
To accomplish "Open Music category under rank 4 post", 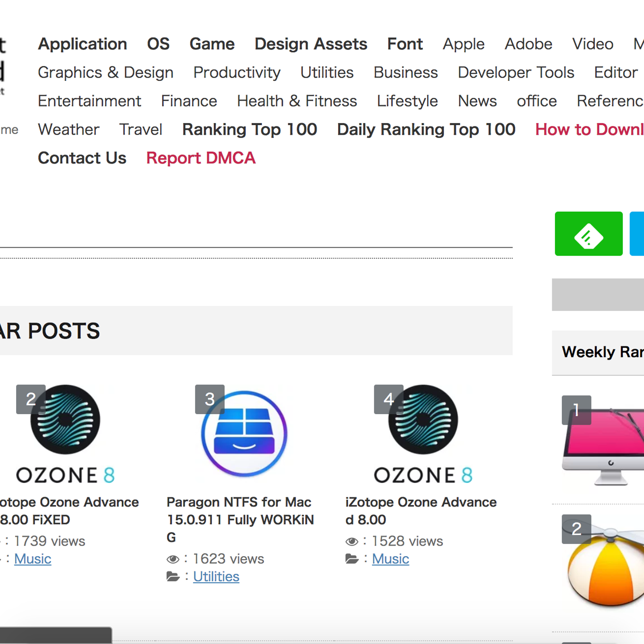I will [x=390, y=559].
